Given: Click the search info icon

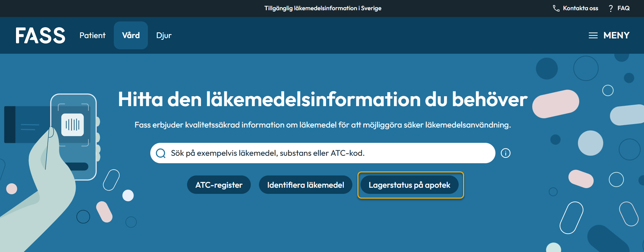Looking at the screenshot, I should (506, 153).
